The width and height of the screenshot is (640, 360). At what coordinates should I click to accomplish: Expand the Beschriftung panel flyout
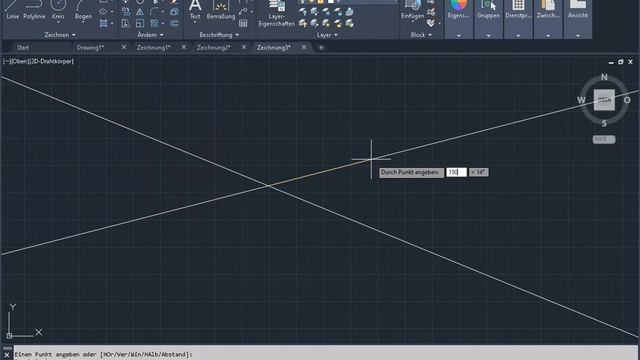click(219, 35)
